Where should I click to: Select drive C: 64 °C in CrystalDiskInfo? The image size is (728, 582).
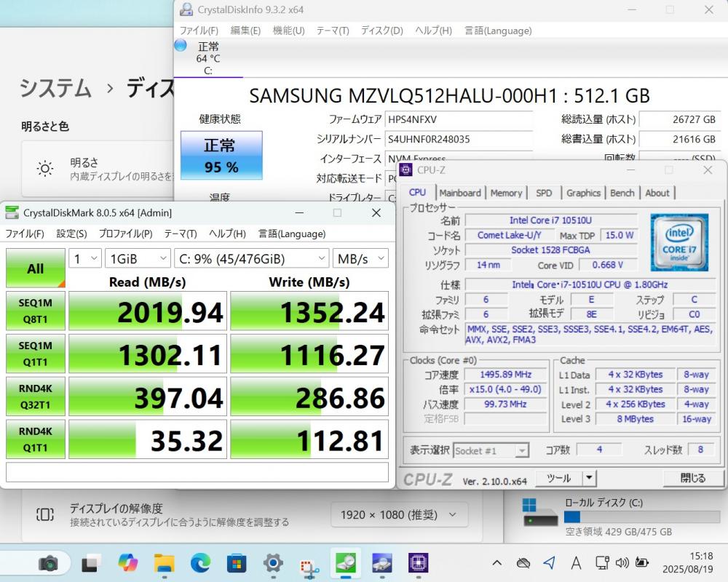pos(208,58)
